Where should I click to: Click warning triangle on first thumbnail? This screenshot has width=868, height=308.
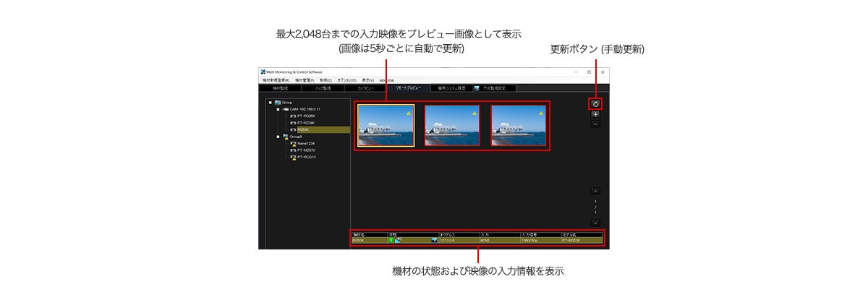[409, 114]
